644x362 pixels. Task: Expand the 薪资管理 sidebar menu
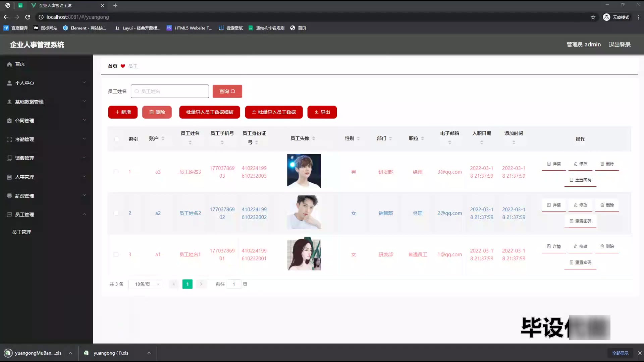click(x=46, y=195)
